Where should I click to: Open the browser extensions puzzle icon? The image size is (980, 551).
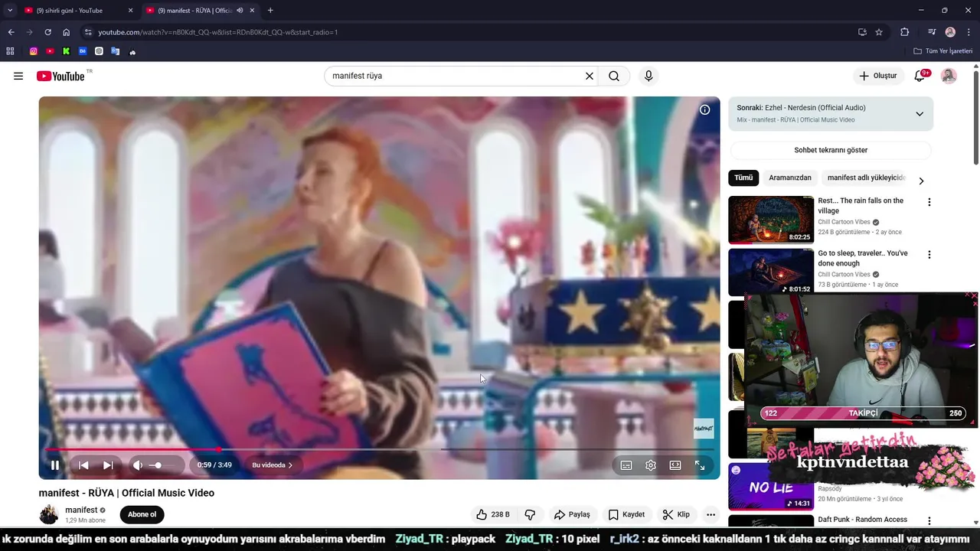[904, 32]
